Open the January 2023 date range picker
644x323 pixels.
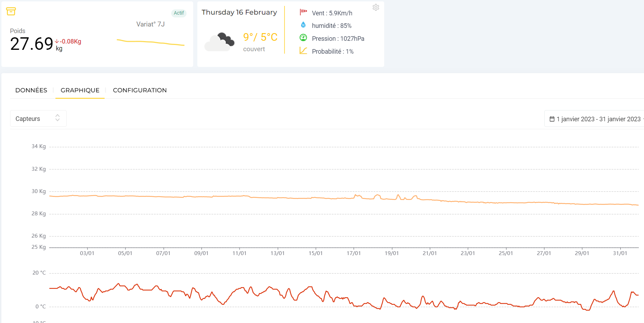point(594,119)
